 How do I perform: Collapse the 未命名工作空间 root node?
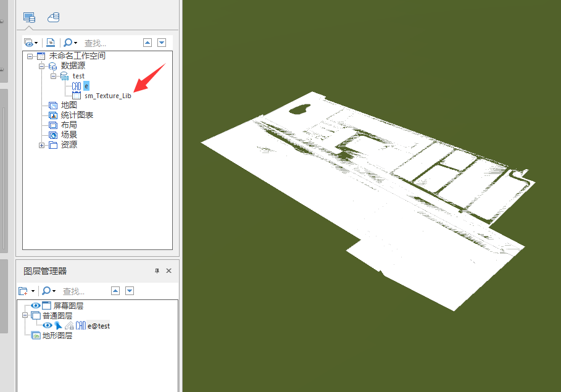[x=30, y=56]
